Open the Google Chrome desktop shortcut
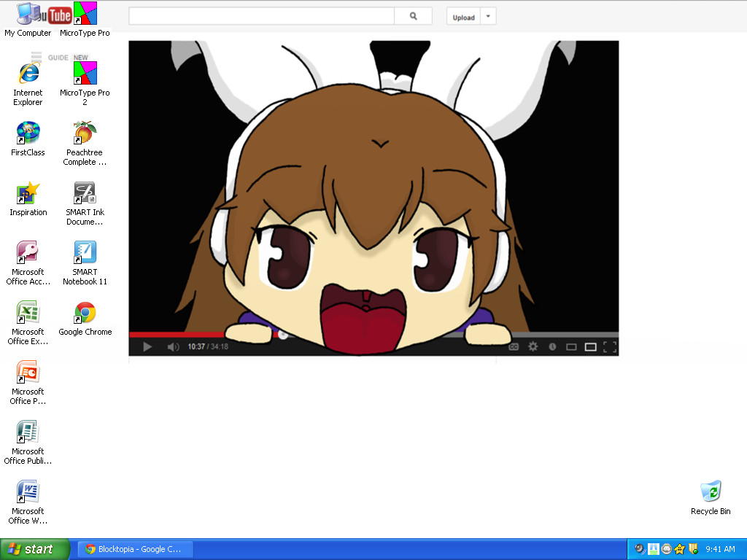This screenshot has height=560, width=747. (85, 319)
